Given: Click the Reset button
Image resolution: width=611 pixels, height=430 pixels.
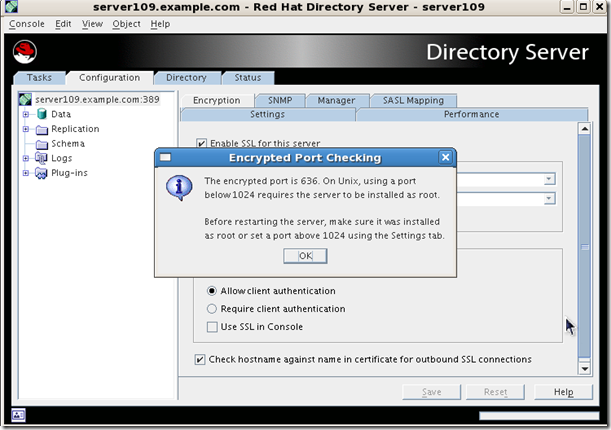Looking at the screenshot, I should click(x=495, y=392).
